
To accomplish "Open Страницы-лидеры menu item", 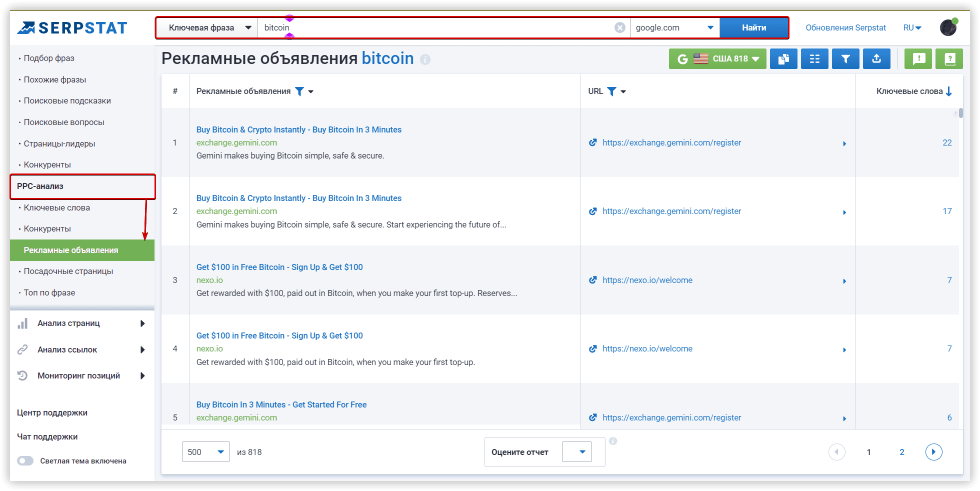I will tap(59, 143).
